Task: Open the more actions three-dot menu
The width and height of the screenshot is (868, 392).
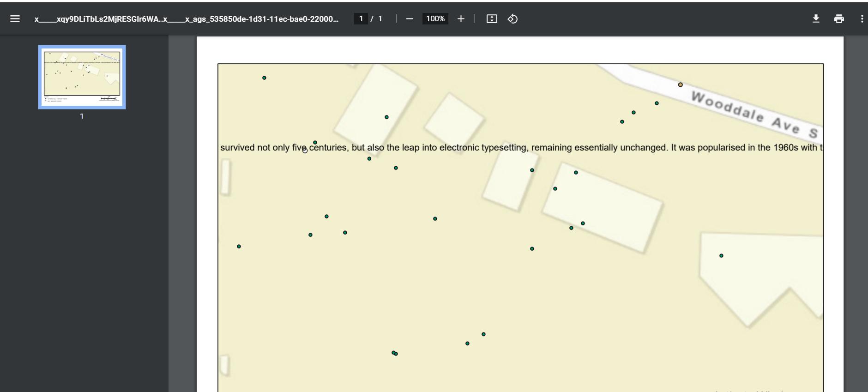Action: 862,19
